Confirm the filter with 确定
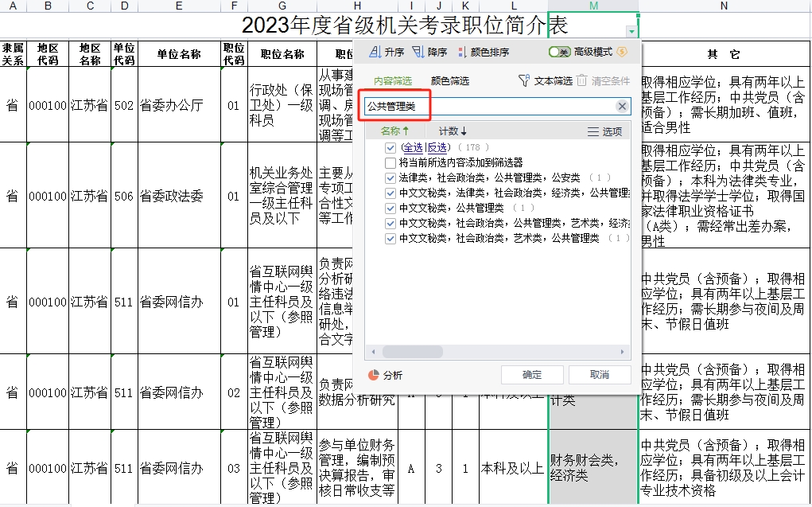The height and width of the screenshot is (507, 812). click(x=532, y=374)
